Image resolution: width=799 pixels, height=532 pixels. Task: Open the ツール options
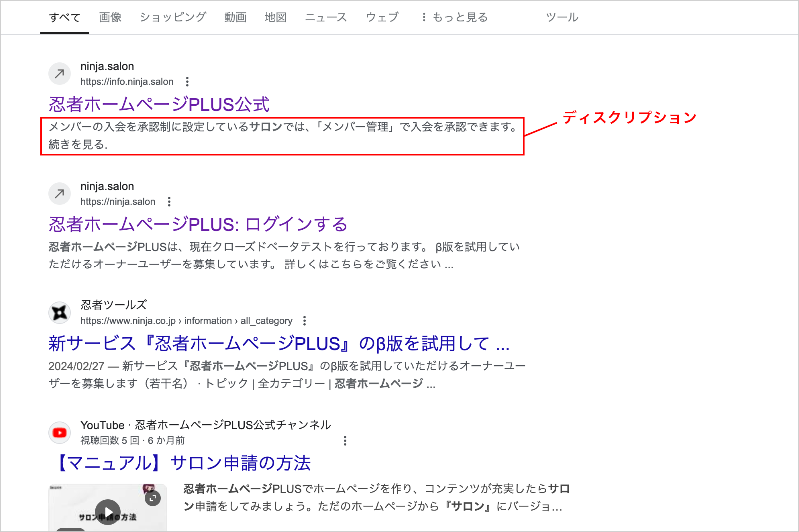point(562,18)
